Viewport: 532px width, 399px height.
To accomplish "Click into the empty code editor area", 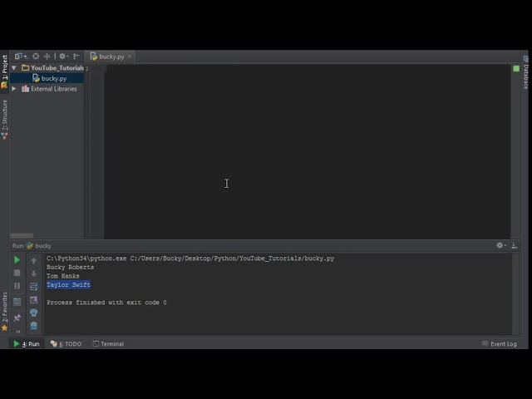I will click(x=307, y=151).
